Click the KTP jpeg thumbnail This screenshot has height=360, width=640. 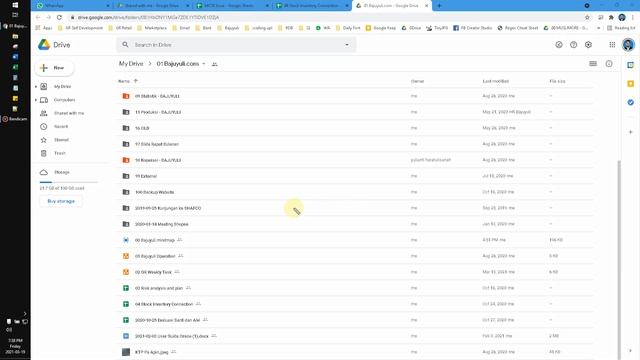(126, 352)
